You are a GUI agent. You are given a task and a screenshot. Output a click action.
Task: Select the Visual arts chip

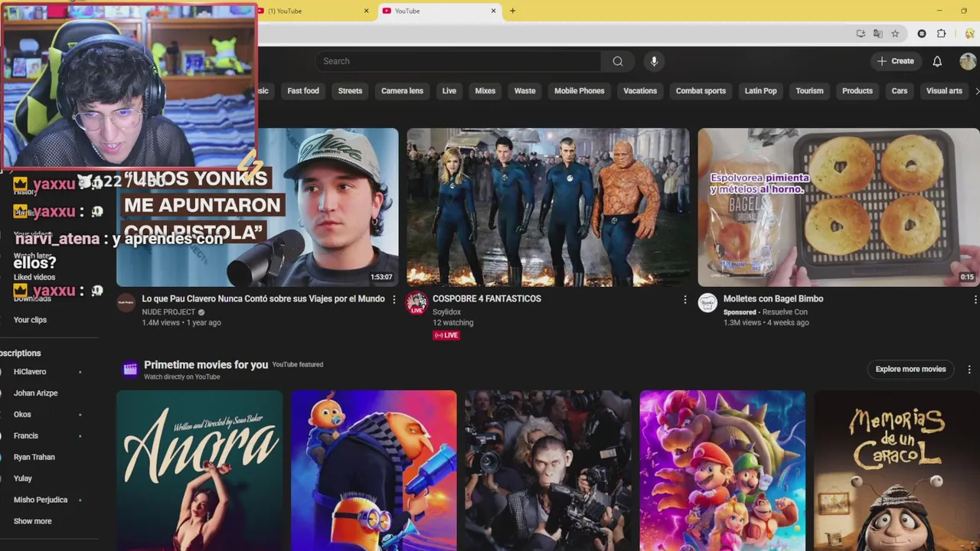pos(944,91)
